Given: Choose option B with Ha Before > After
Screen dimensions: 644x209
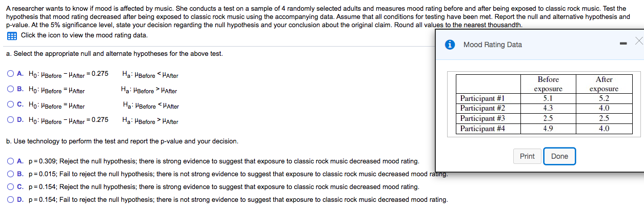Looking at the screenshot, I should [11, 89].
